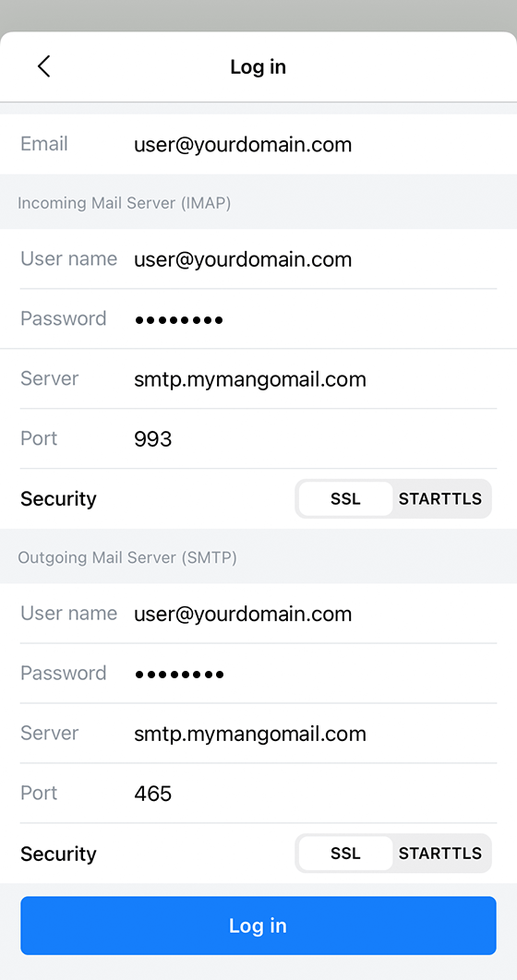Tap the Outgoing Mail Server (SMTP) header

pos(127,557)
